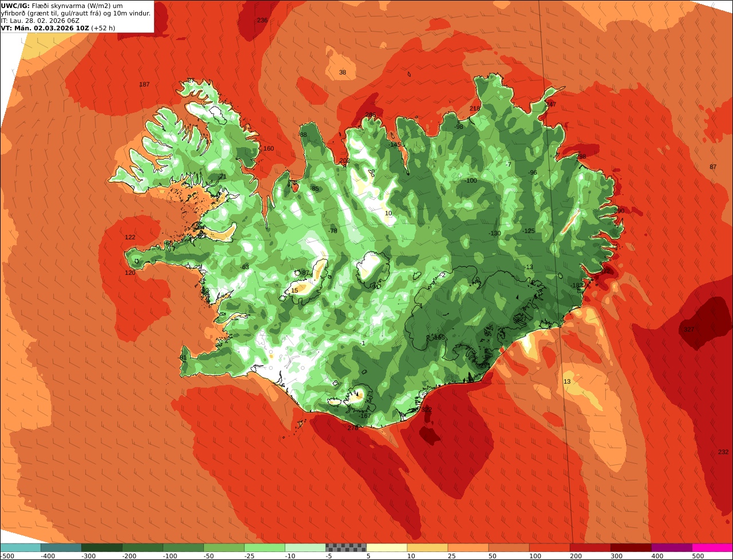This screenshot has width=733, height=560.
Task: Click the title line 'UWC/IG: Flæði skynvarma (W/m2) um'
Action: click(62, 6)
